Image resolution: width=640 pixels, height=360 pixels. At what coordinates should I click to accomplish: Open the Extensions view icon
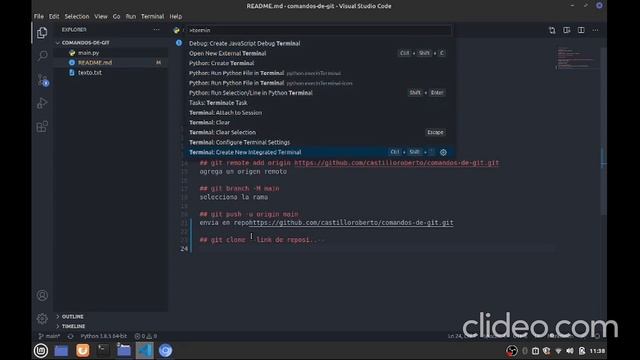pos(42,127)
